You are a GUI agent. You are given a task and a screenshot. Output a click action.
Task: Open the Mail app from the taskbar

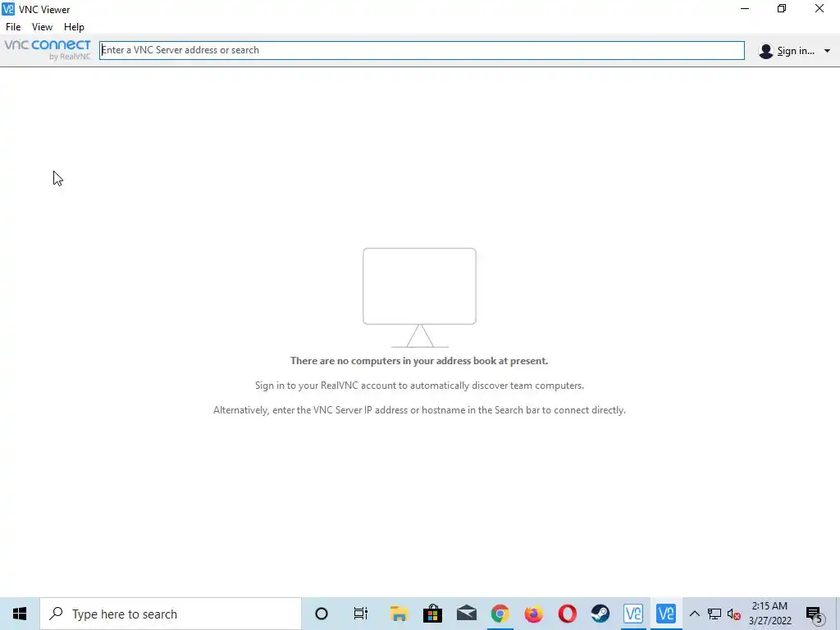(x=466, y=614)
